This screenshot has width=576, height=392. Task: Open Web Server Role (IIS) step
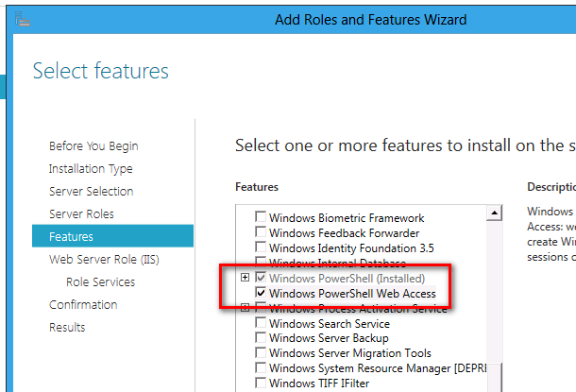tap(105, 260)
